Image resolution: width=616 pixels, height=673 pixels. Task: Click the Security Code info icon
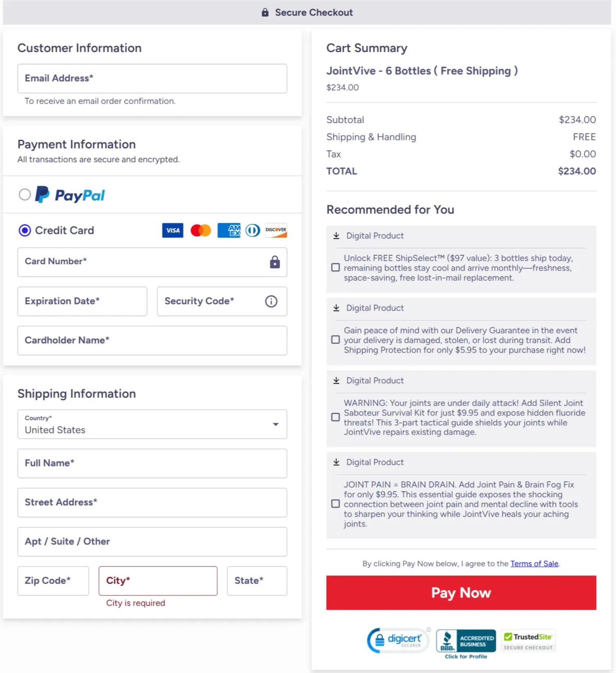pos(271,301)
